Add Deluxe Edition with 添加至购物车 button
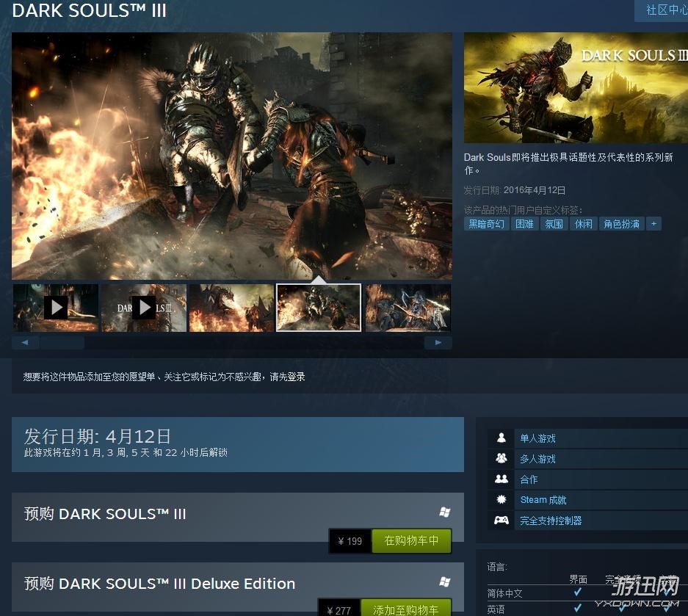Screen dimensions: 688x616 [x=405, y=609]
